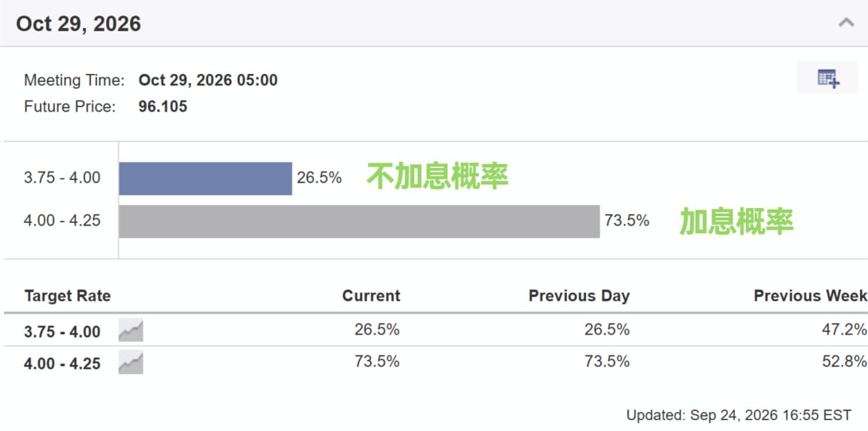Image resolution: width=868 pixels, height=431 pixels.
Task: Select the 3.75 - 4.00 table row label
Action: pos(62,332)
